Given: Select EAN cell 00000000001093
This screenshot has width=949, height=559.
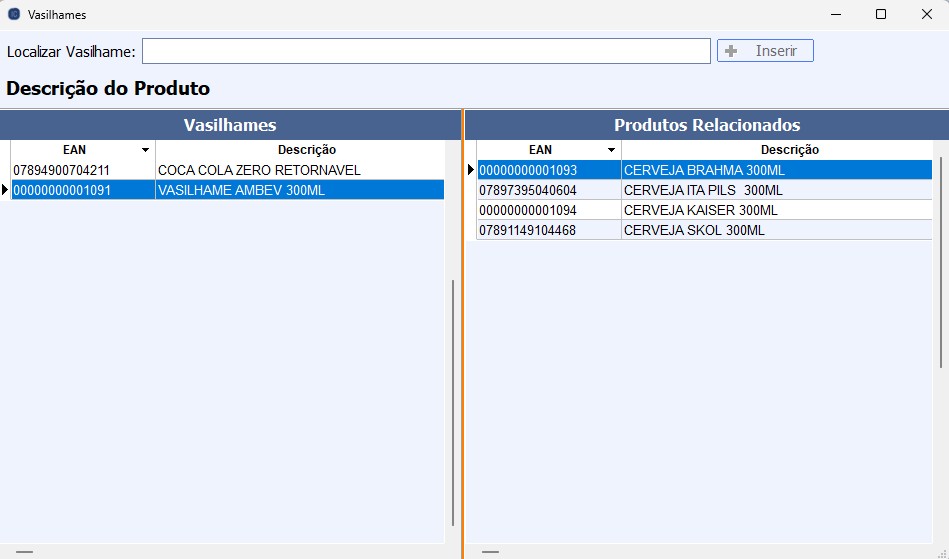Looking at the screenshot, I should (549, 170).
